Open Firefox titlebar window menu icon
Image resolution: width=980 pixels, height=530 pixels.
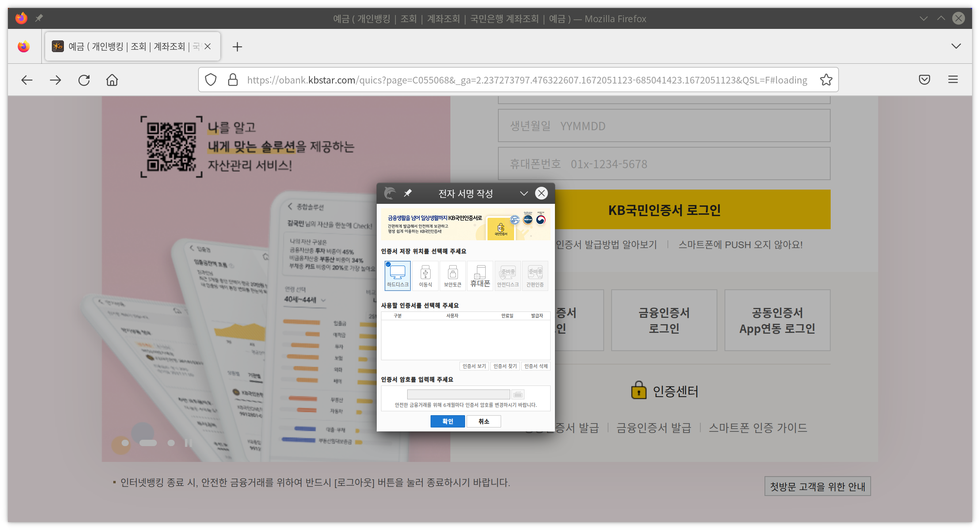pyautogui.click(x=21, y=18)
